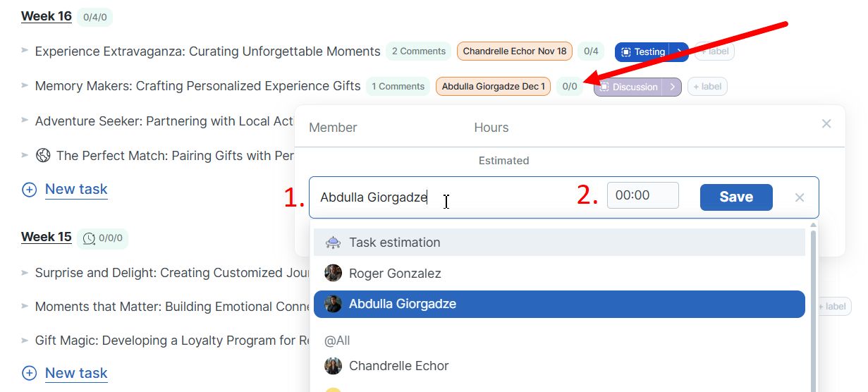This screenshot has width=868, height=392.
Task: Expand the Experience Extravaganza task
Action: (25, 51)
